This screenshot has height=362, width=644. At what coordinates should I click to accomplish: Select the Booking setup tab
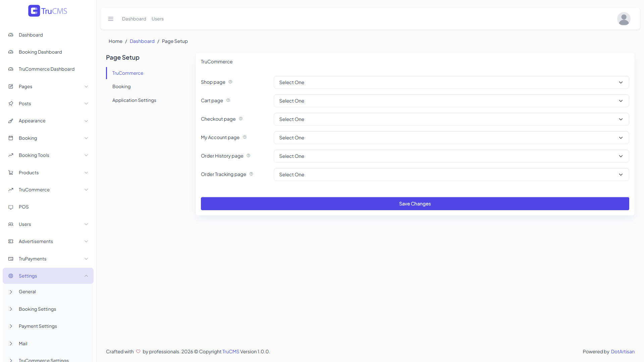121,86
